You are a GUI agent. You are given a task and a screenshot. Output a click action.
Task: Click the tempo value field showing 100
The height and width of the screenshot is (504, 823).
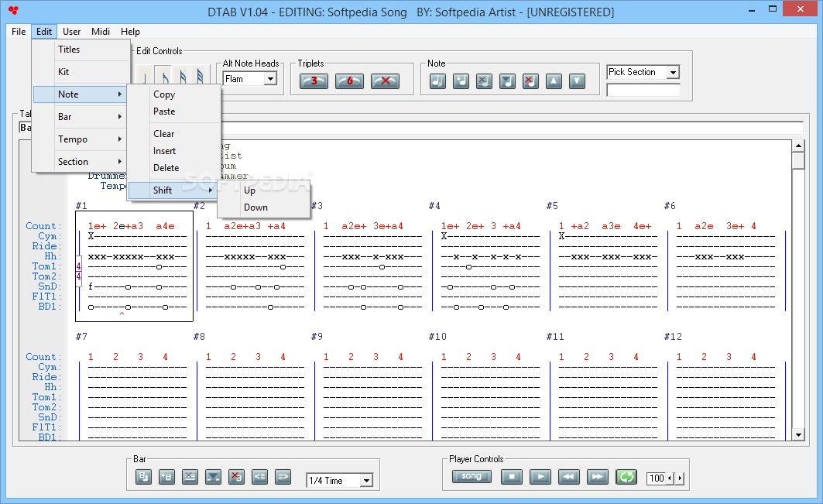pyautogui.click(x=656, y=478)
